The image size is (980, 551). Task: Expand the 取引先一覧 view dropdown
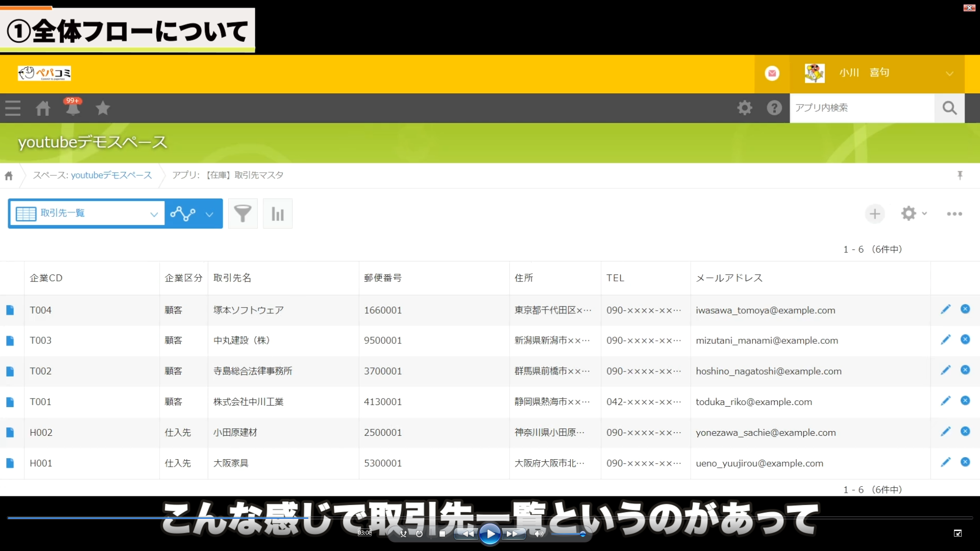153,214
